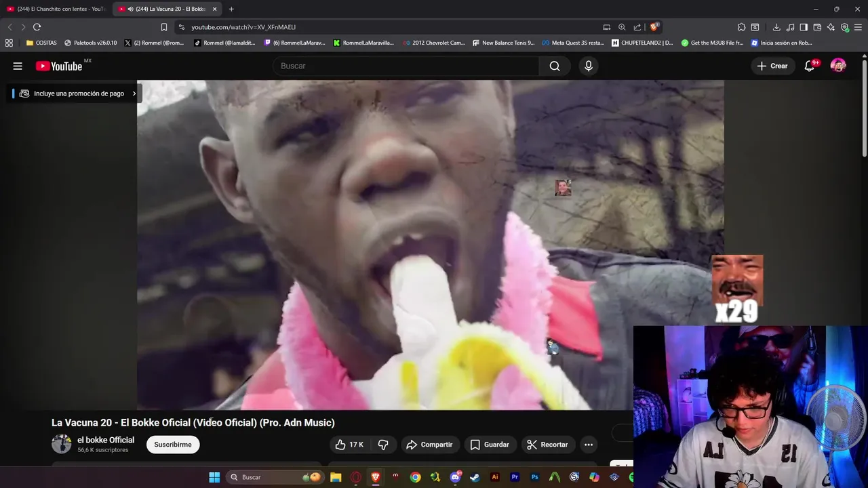Subscribe with the Suscribirme button
Image resolution: width=868 pixels, height=488 pixels.
tap(173, 445)
